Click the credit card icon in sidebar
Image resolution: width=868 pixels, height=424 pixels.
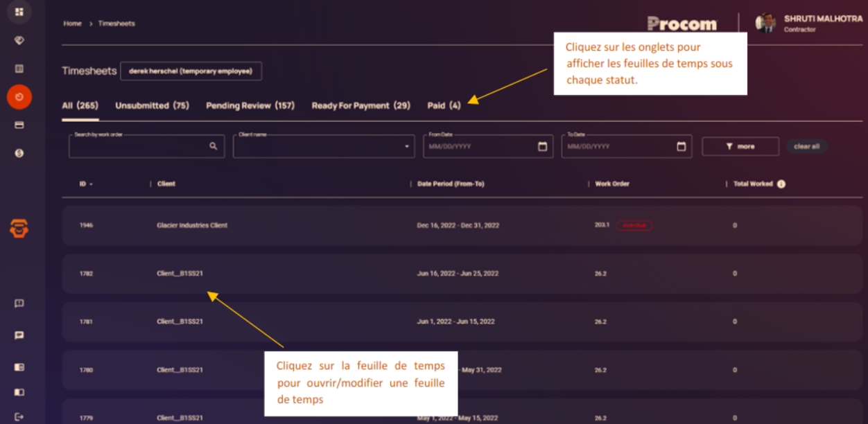point(19,125)
